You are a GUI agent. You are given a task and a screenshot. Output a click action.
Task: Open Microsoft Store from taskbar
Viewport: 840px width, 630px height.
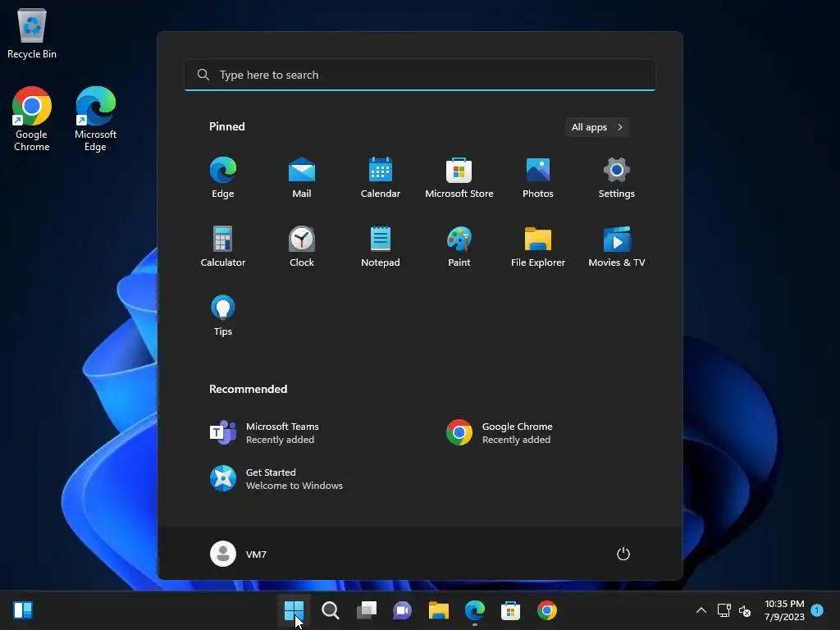[510, 610]
